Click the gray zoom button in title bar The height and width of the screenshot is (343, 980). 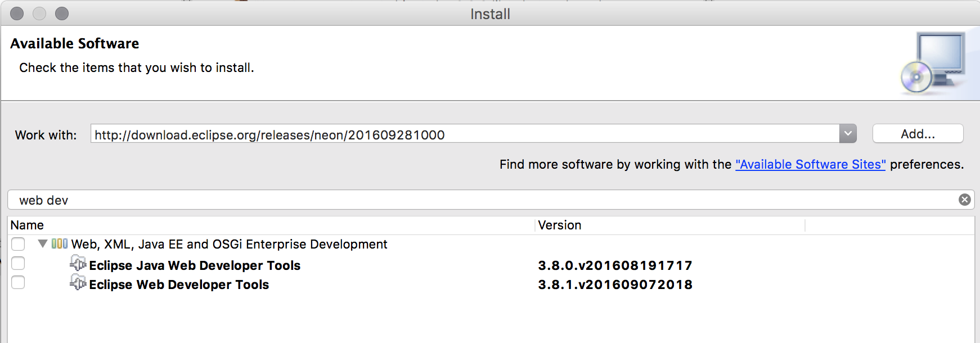tap(62, 13)
